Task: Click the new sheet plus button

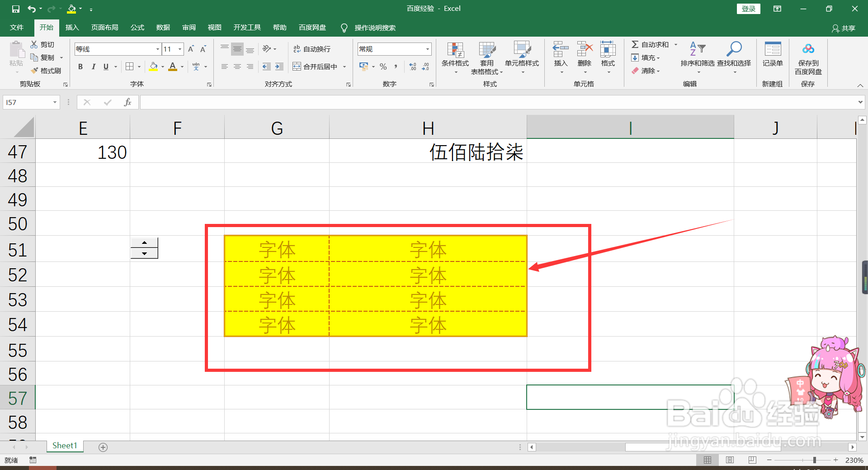Action: 103,447
